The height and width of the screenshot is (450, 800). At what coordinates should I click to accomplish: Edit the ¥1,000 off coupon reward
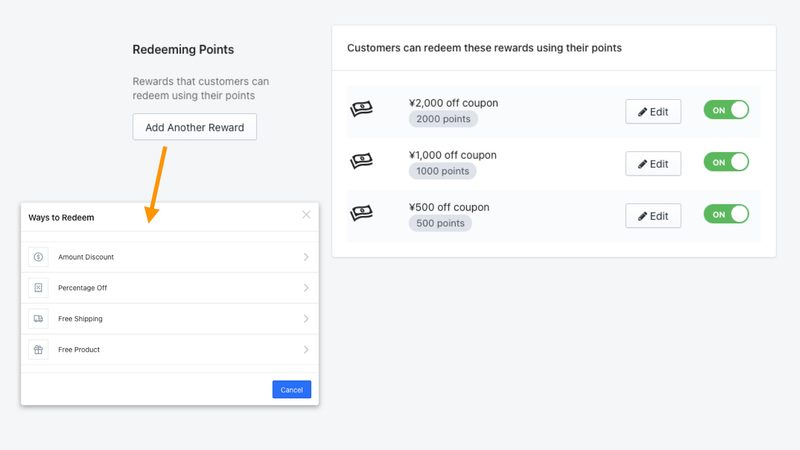point(653,164)
